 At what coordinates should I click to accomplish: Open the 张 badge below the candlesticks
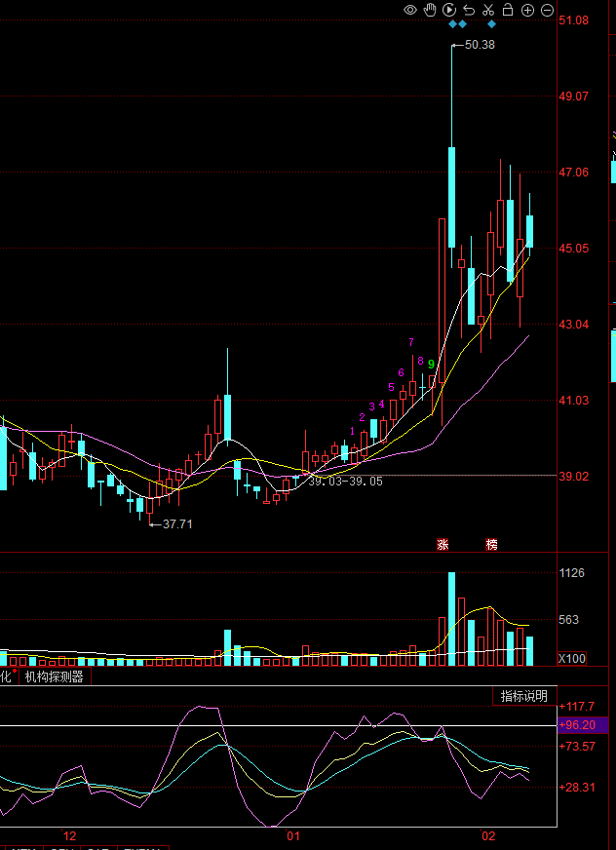443,545
